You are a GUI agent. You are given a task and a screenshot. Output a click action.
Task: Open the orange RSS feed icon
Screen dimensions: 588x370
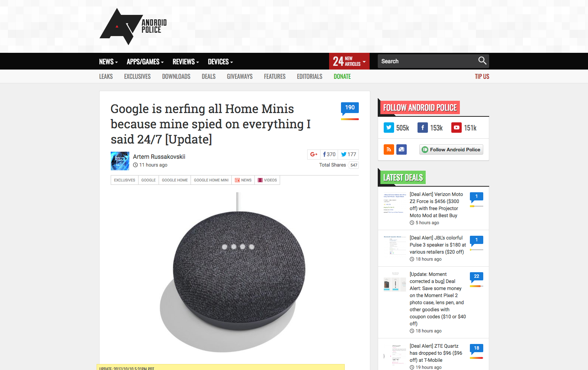coord(389,149)
